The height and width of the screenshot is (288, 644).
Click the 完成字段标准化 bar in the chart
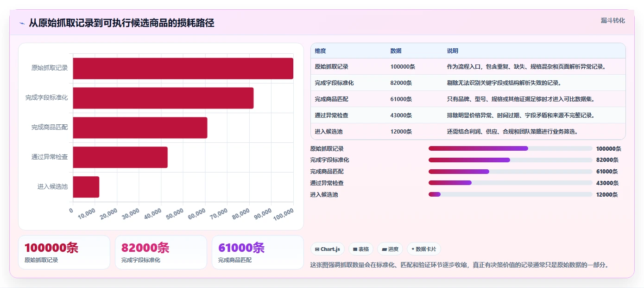[x=163, y=98]
